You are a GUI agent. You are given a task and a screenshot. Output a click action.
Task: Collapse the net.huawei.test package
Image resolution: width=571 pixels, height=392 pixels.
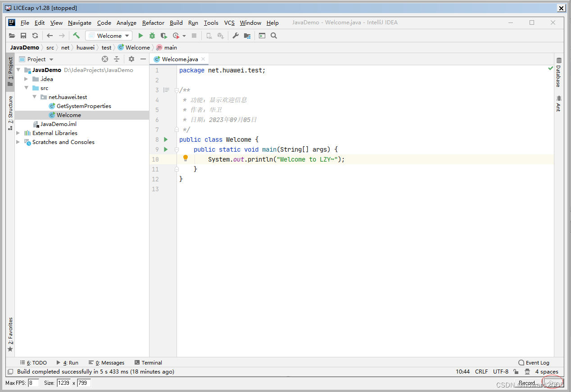[x=35, y=97]
